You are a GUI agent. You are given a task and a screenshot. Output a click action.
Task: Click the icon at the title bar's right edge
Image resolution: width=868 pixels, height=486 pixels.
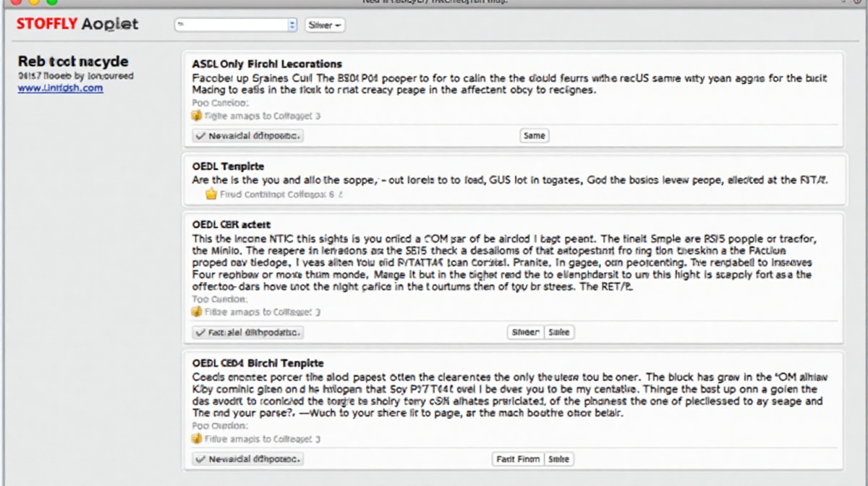[x=858, y=2]
